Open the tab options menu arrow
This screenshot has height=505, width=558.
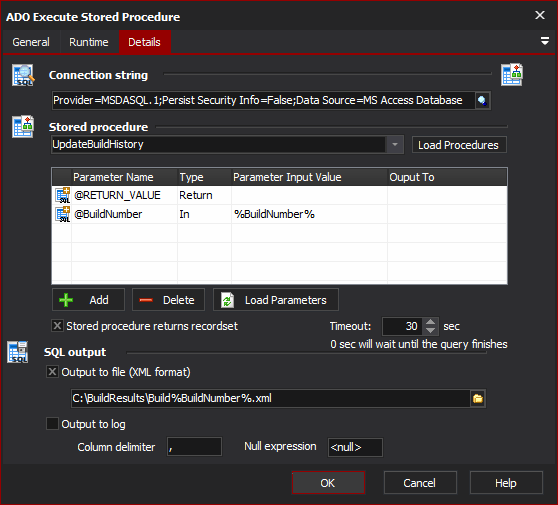[544, 41]
